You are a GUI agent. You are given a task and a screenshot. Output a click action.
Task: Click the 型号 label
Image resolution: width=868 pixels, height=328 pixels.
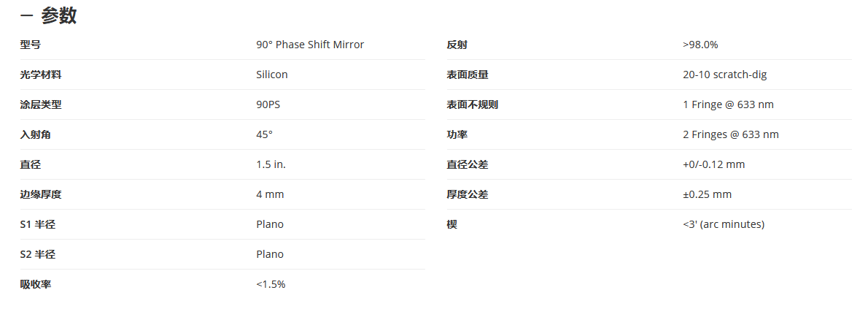tap(31, 45)
